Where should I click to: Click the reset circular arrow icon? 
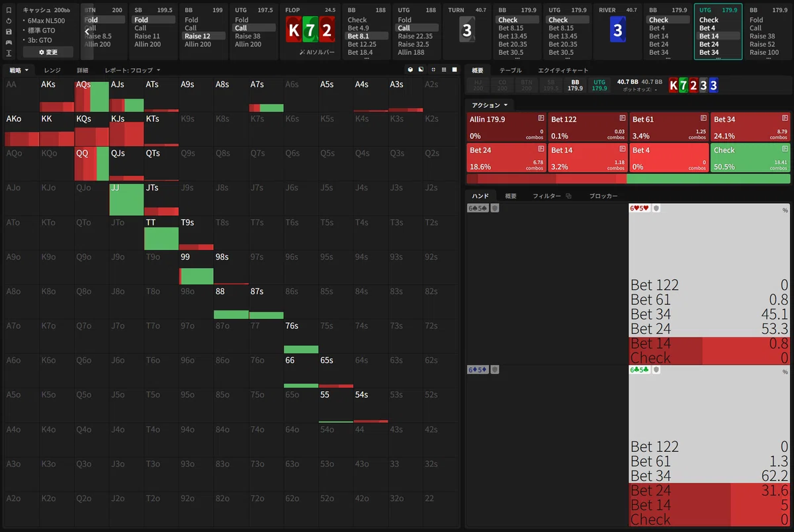[x=9, y=21]
